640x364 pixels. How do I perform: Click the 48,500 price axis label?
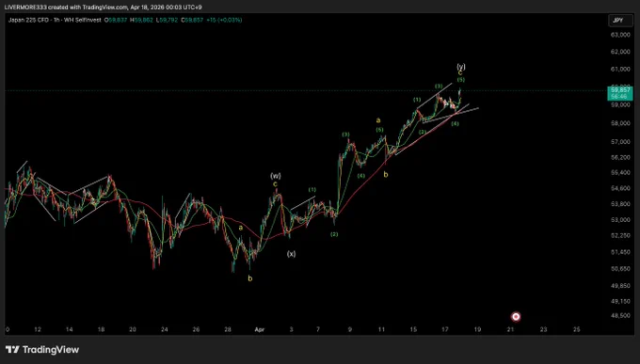620,316
